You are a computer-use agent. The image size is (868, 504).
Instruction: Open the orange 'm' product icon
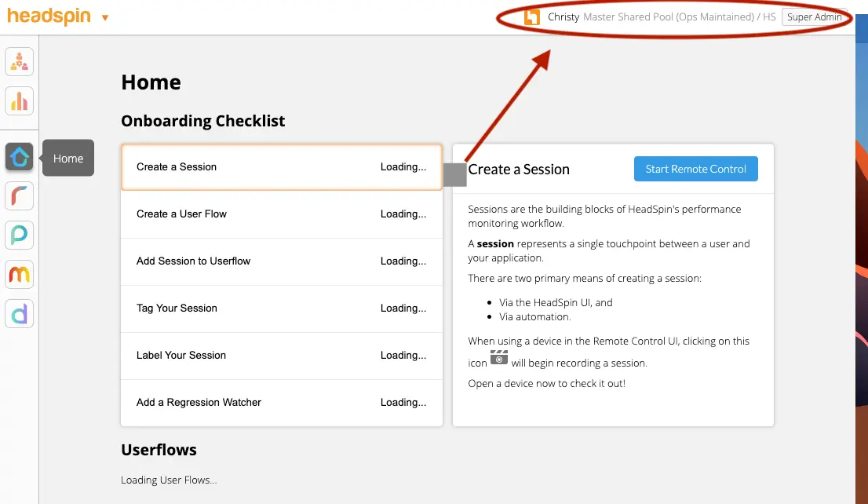tap(20, 275)
